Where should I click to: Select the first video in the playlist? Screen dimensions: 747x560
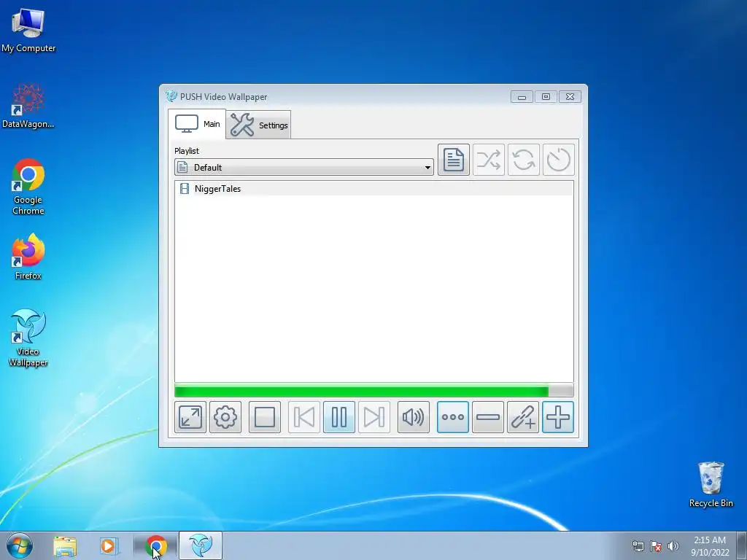coord(374,189)
